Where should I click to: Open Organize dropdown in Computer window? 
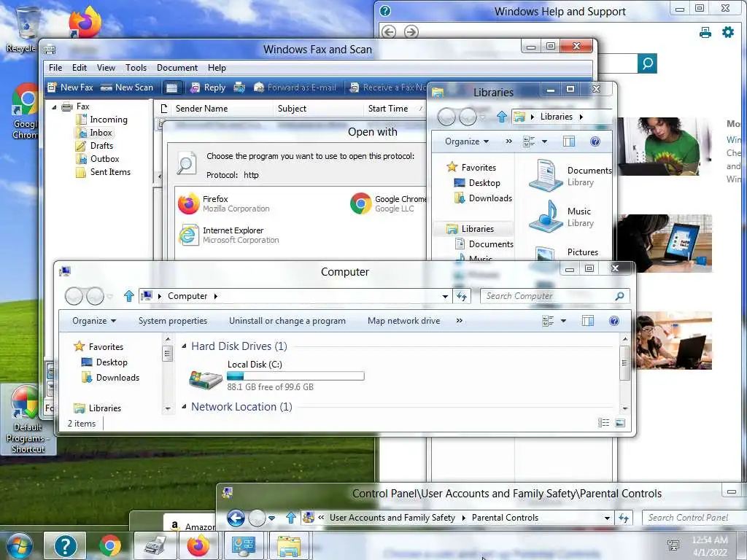[x=94, y=321]
